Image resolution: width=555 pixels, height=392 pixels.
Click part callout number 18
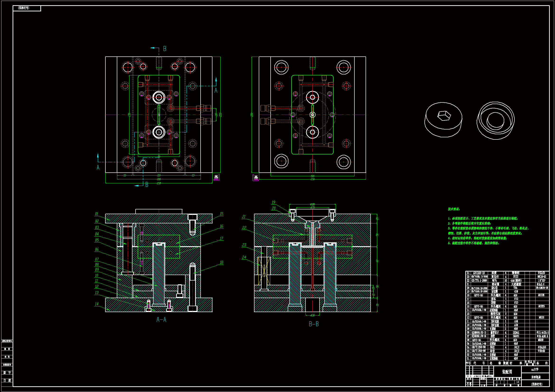pyautogui.click(x=221, y=263)
